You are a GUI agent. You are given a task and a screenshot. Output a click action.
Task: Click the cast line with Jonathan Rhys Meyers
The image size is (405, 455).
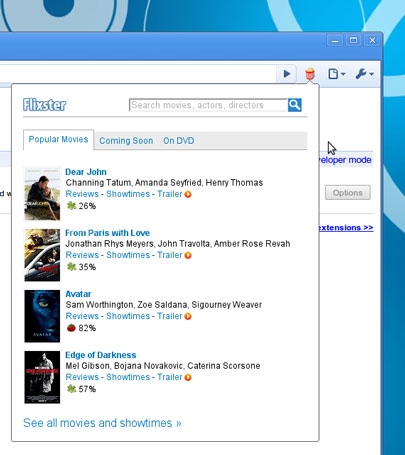[x=178, y=244]
